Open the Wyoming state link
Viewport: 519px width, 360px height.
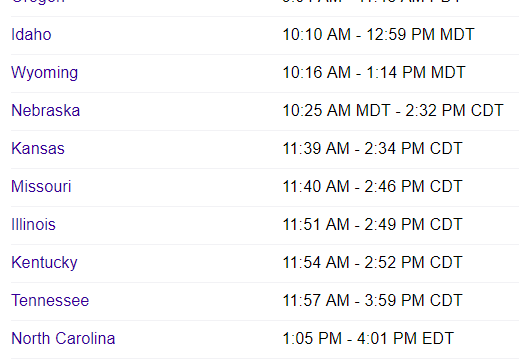click(x=45, y=73)
